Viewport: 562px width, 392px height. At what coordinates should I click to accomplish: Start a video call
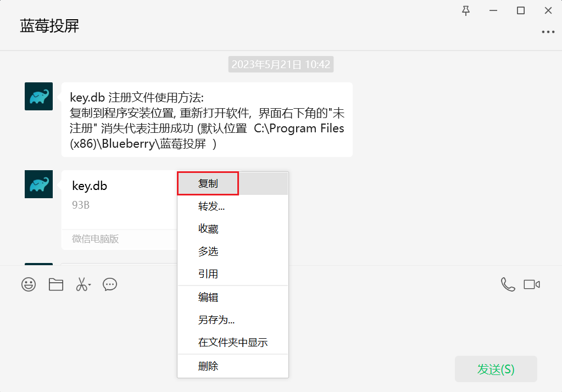pyautogui.click(x=531, y=284)
